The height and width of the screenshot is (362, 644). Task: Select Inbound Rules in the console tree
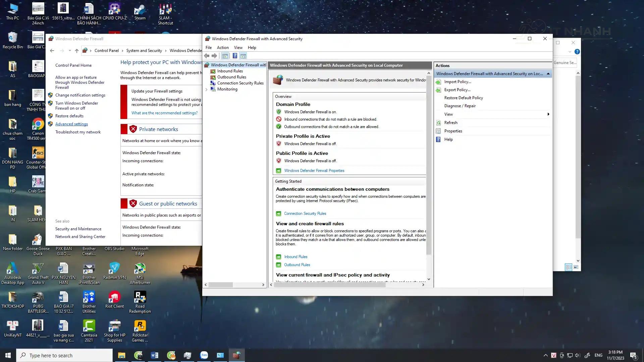point(230,71)
